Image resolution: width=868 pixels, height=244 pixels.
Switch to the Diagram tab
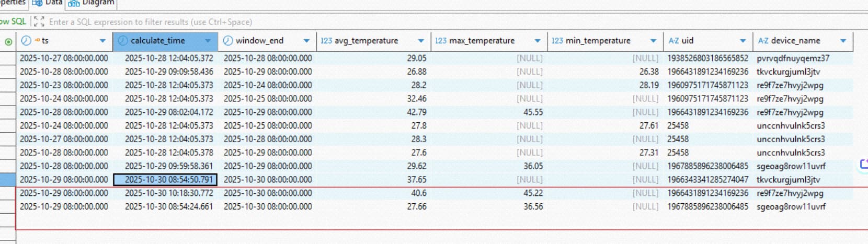point(92,3)
